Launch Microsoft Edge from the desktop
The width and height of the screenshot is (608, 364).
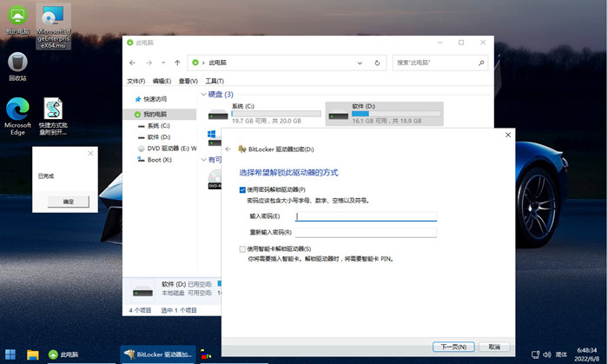click(x=17, y=116)
